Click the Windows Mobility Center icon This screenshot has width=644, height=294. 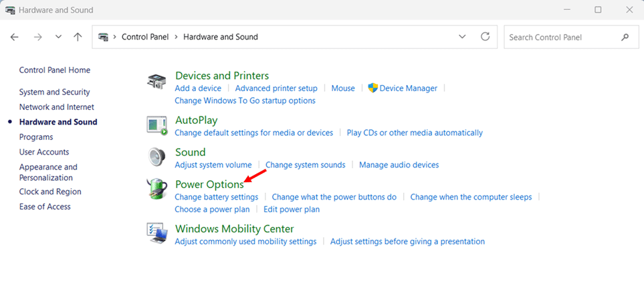[x=157, y=234]
